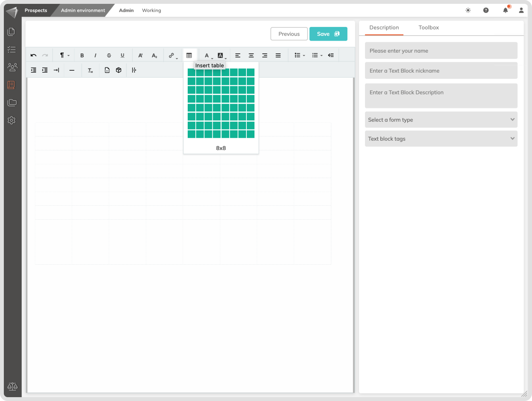The width and height of the screenshot is (532, 401).
Task: Apply strikethrough formatting
Action: 109,55
